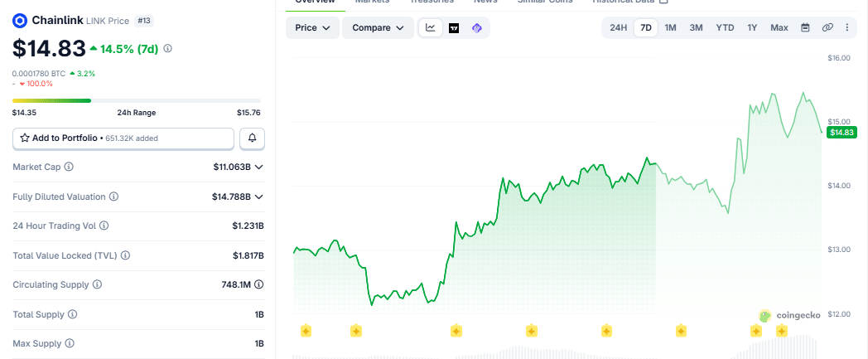
Task: Click the 24h Range label
Action: tap(136, 113)
